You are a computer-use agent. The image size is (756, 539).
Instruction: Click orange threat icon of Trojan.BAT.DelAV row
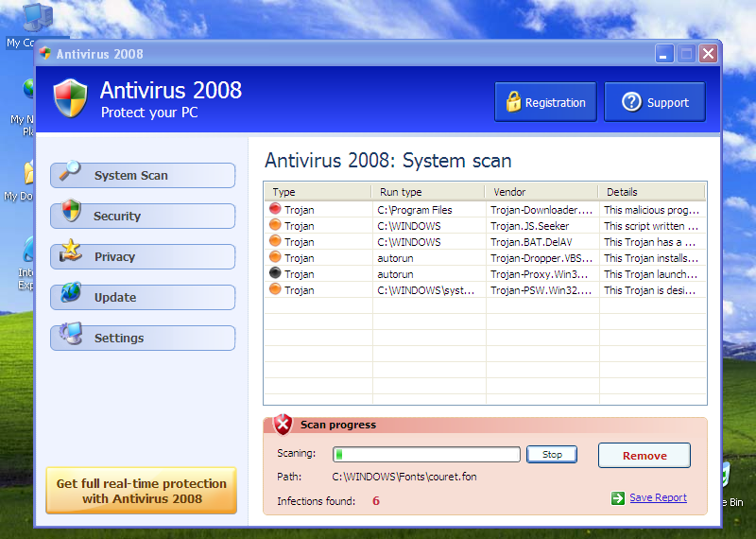(275, 240)
